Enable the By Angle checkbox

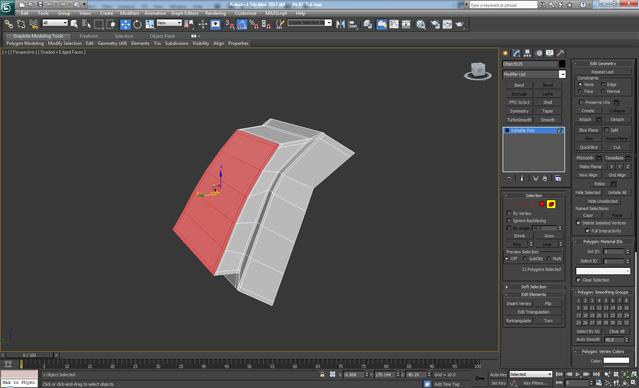509,228
